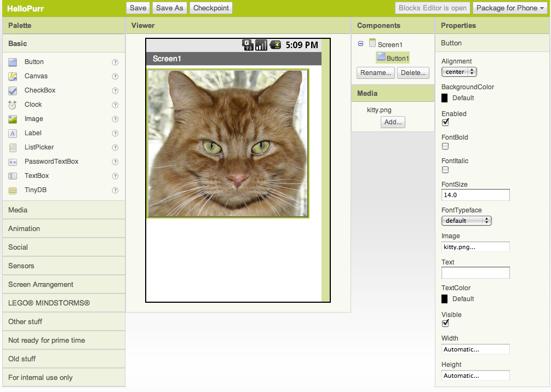Click the Save button

[x=138, y=8]
